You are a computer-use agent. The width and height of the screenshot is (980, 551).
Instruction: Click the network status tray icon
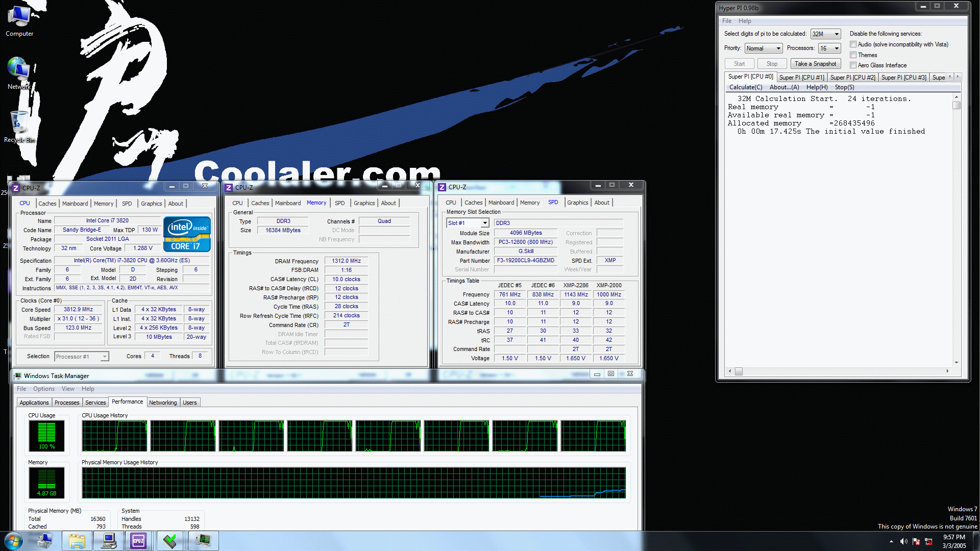928,541
